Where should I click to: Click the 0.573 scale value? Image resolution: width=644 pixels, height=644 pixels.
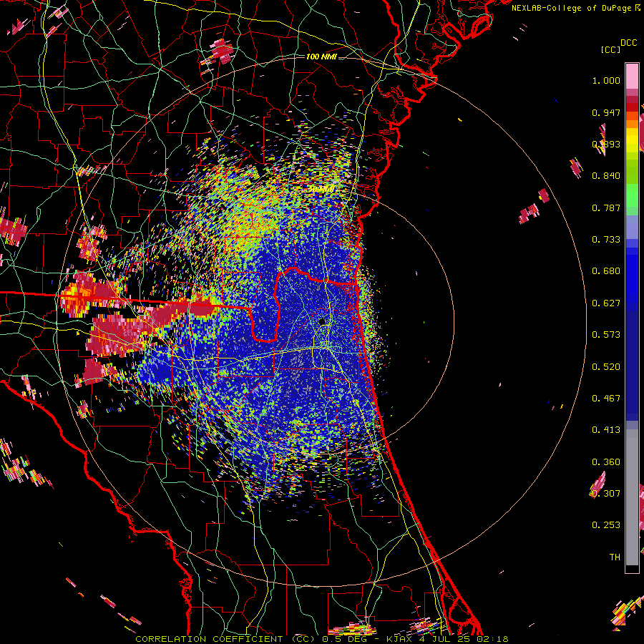[x=606, y=335]
